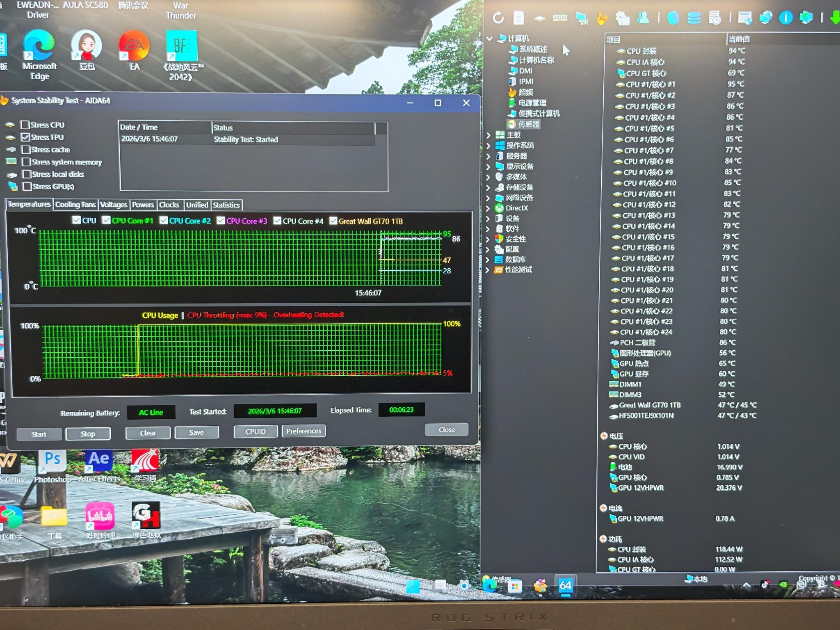Click the AIDA64 refresh toolbar icon
This screenshot has height=630, width=840.
click(x=498, y=18)
